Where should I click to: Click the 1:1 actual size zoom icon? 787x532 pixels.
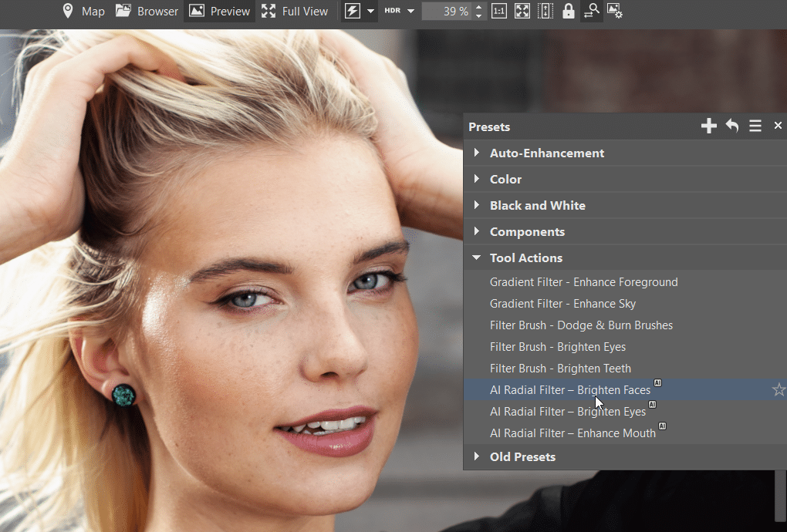(499, 11)
